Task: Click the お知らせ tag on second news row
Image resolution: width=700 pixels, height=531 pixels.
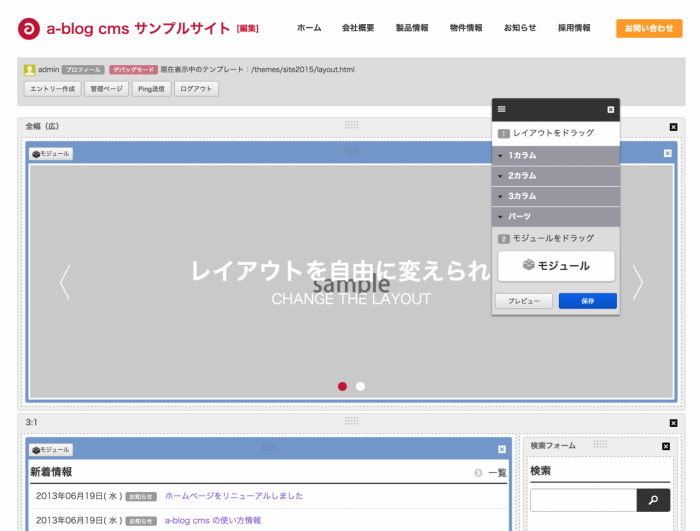Action: tap(141, 521)
